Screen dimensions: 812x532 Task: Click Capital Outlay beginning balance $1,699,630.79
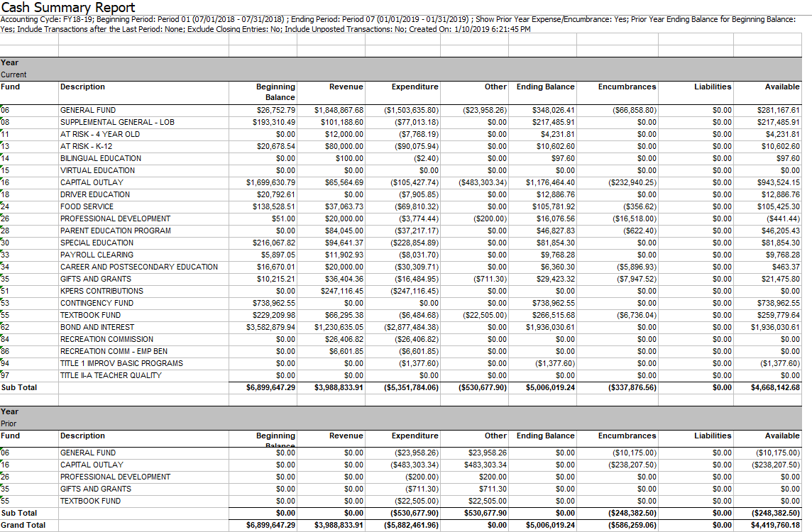coord(271,183)
